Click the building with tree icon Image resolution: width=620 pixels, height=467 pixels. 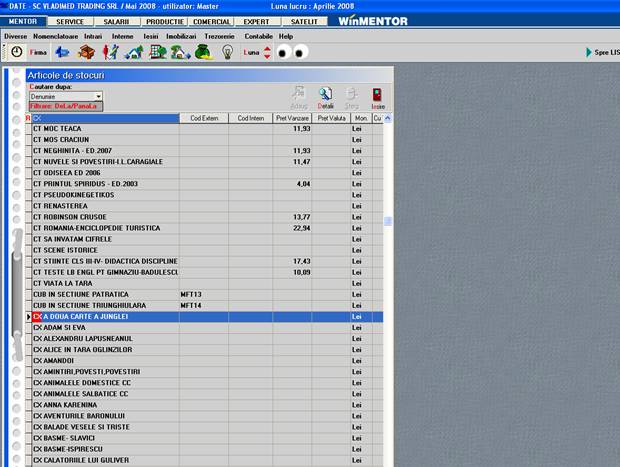158,52
